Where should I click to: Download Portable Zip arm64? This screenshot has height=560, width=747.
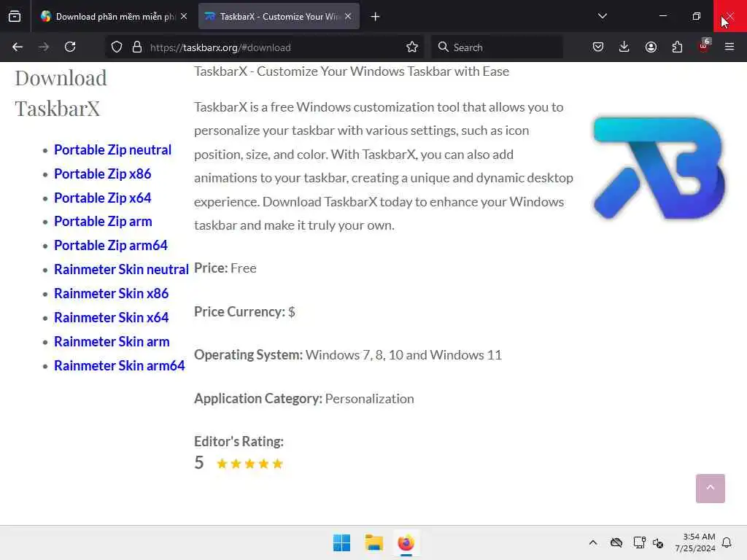point(111,245)
